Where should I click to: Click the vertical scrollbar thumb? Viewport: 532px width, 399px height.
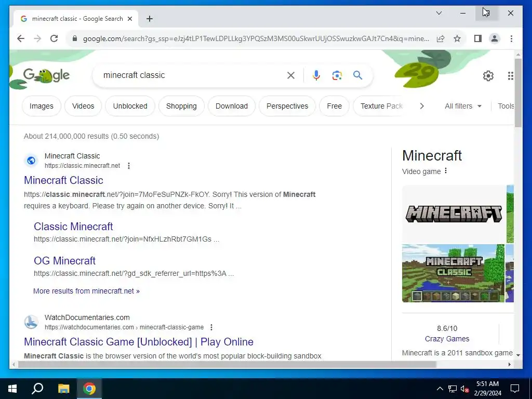[x=518, y=93]
